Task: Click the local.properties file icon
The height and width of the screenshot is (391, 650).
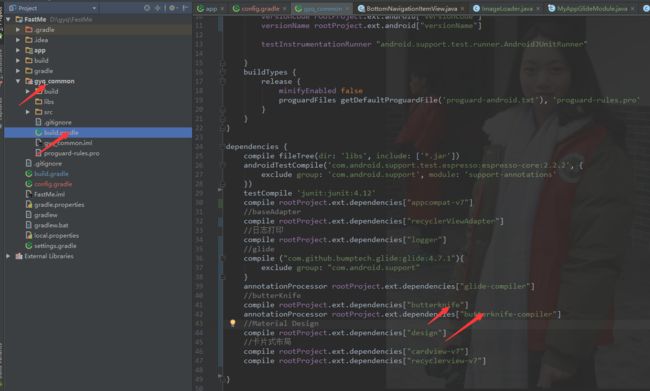Action: coord(29,236)
